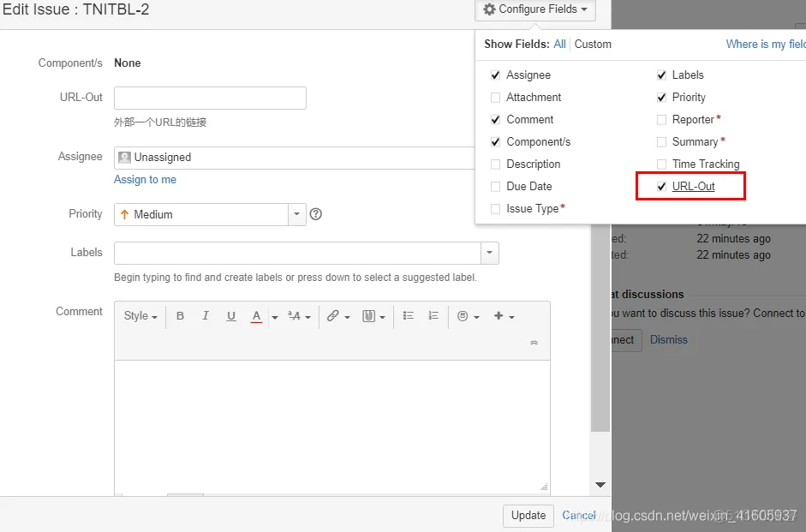
Task: Insert a bullet list
Action: click(x=409, y=315)
